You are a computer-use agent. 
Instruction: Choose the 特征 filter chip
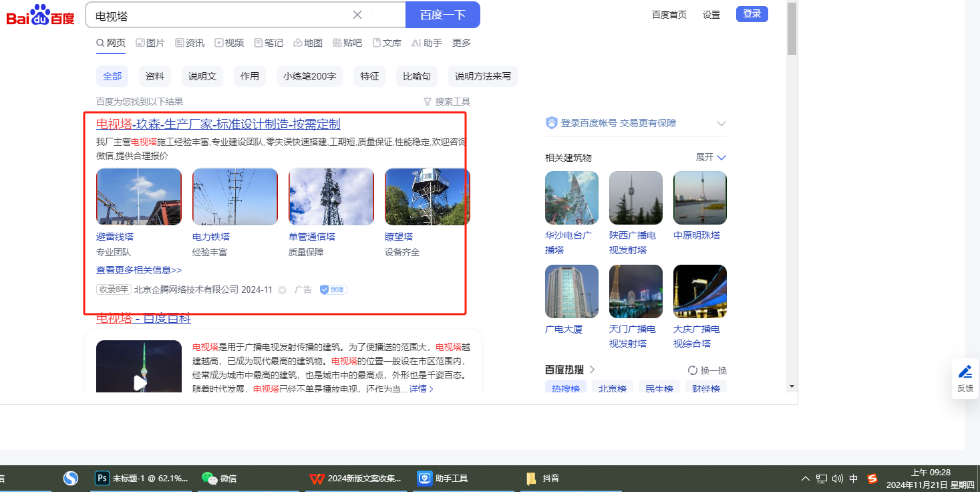[369, 76]
